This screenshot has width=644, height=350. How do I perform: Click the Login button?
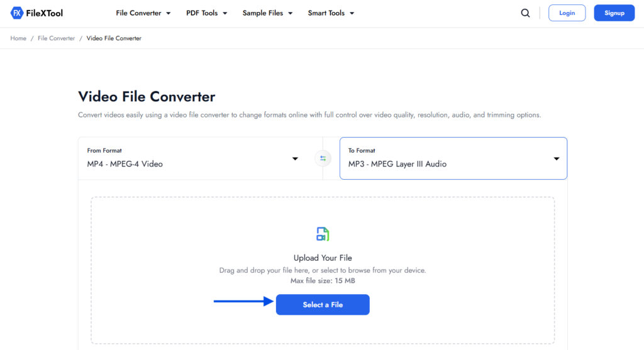(x=567, y=13)
